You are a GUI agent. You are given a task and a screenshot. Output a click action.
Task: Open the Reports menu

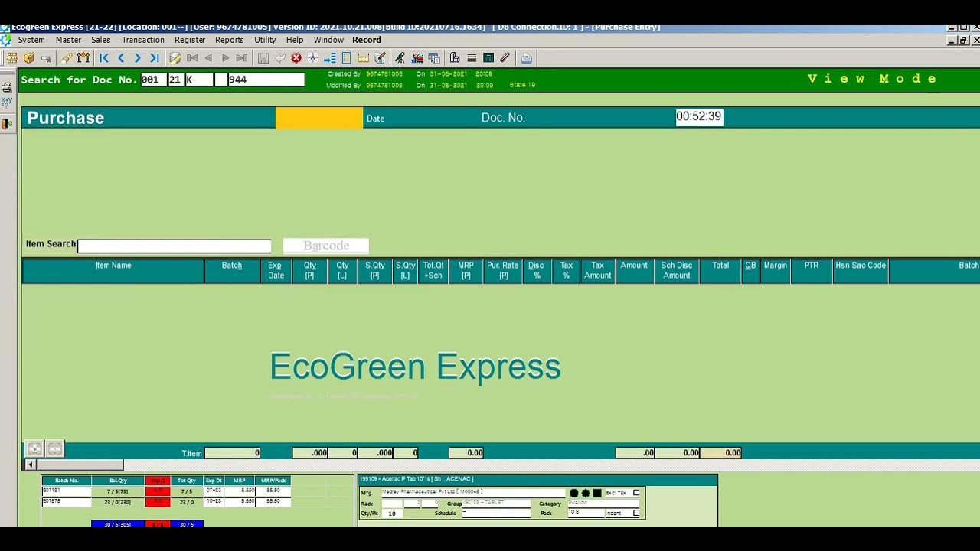229,40
